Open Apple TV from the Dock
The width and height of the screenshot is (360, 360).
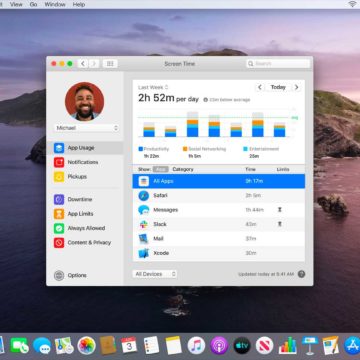click(x=242, y=345)
